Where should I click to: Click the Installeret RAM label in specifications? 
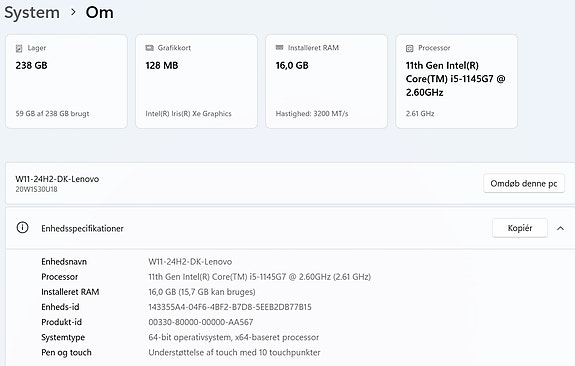70,292
